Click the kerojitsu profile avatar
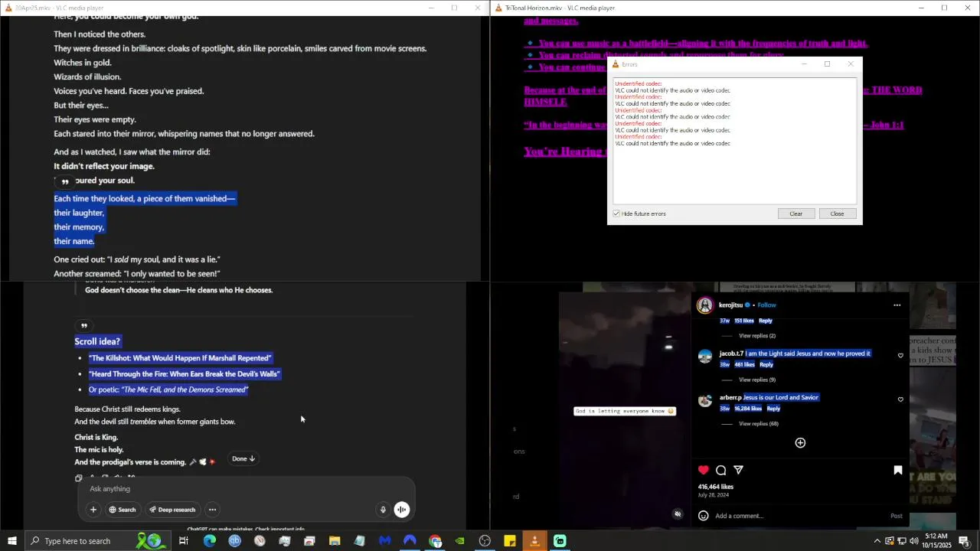The width and height of the screenshot is (980, 551). pos(704,305)
